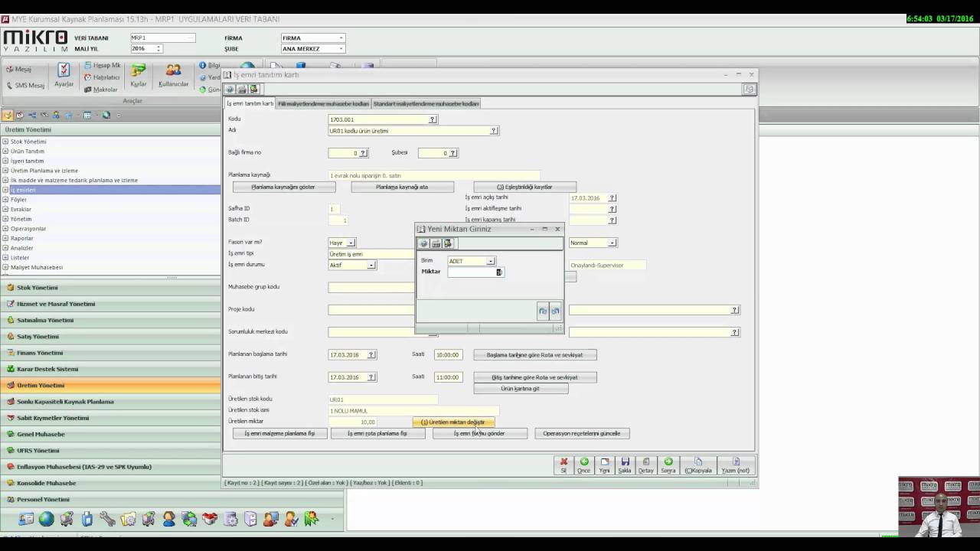Click the Saati field showing 11:00:00
The width and height of the screenshot is (980, 551).
(x=447, y=377)
